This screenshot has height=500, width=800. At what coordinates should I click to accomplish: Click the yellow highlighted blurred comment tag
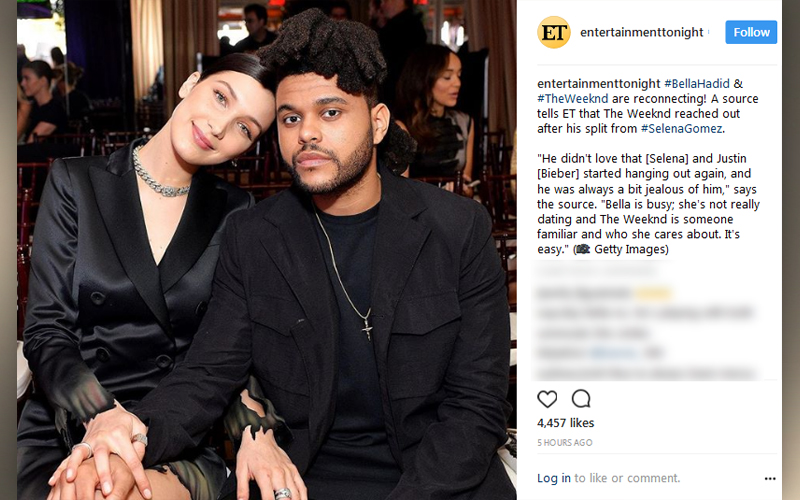tap(654, 293)
